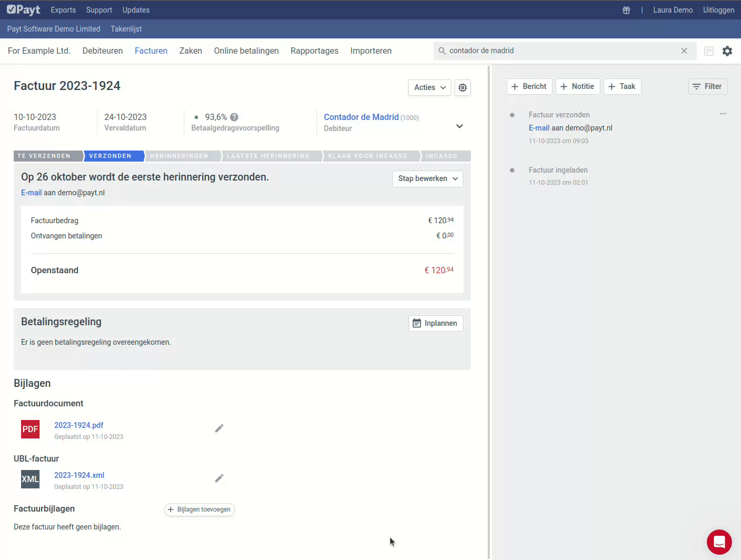Open settings gear icon
The width and height of the screenshot is (741, 560).
click(x=727, y=51)
